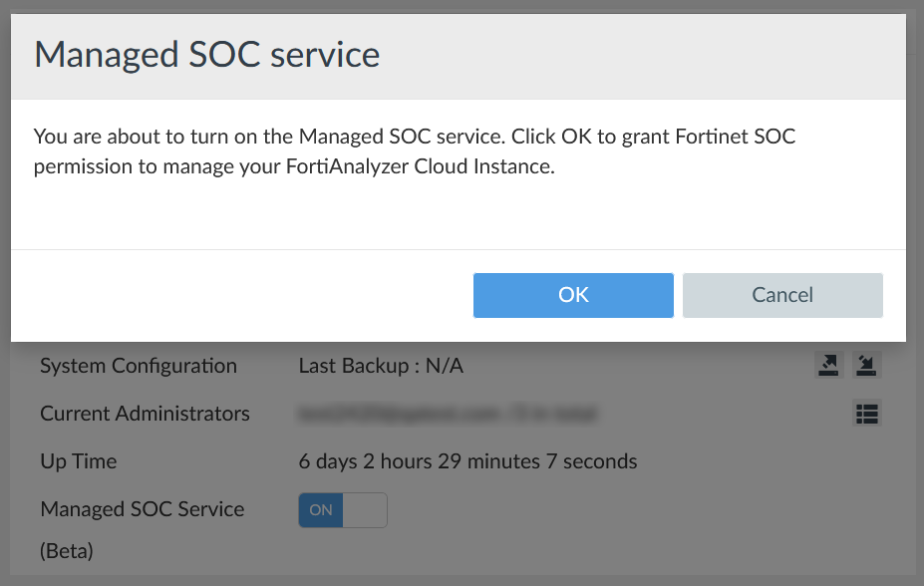Click the blurred administrator email entry

(447, 413)
